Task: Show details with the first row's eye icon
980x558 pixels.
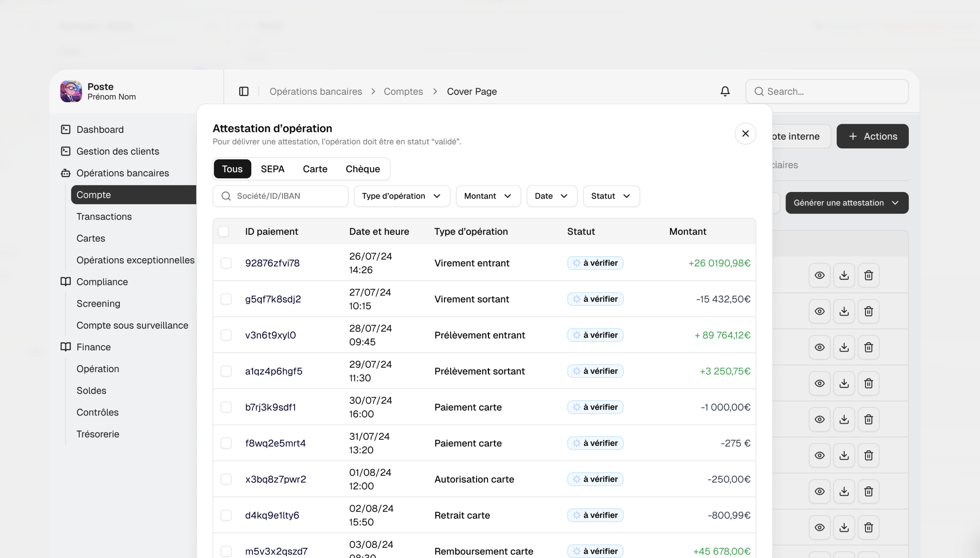Action: click(819, 275)
